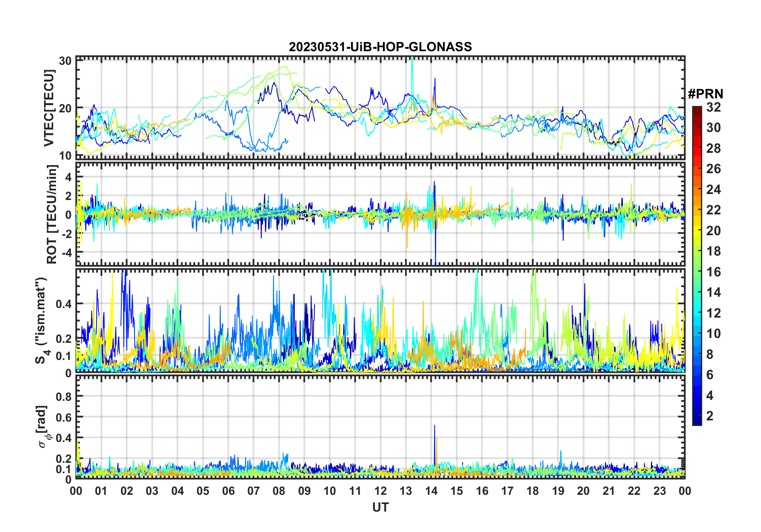Click x-axis hour label 17
Screen dimensions: 761x532
click(507, 491)
